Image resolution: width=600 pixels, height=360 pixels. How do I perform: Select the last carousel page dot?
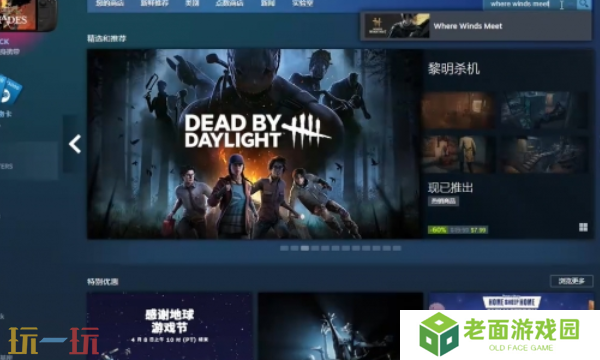397,248
